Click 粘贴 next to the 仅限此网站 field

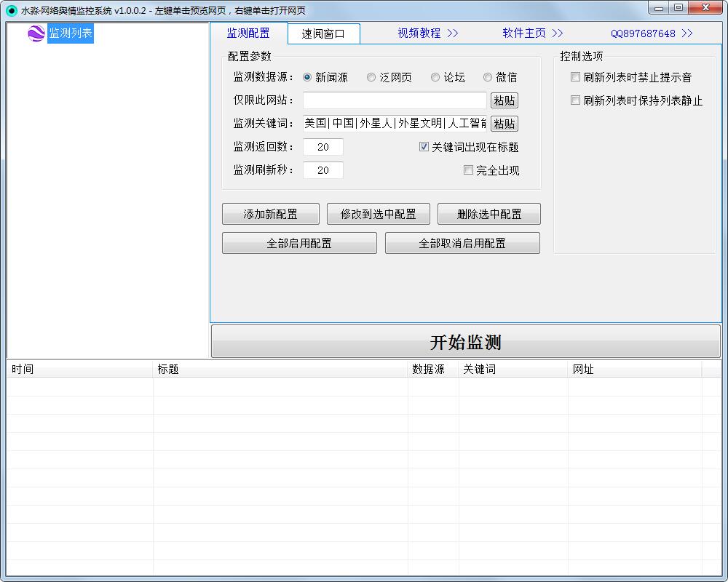tap(505, 100)
